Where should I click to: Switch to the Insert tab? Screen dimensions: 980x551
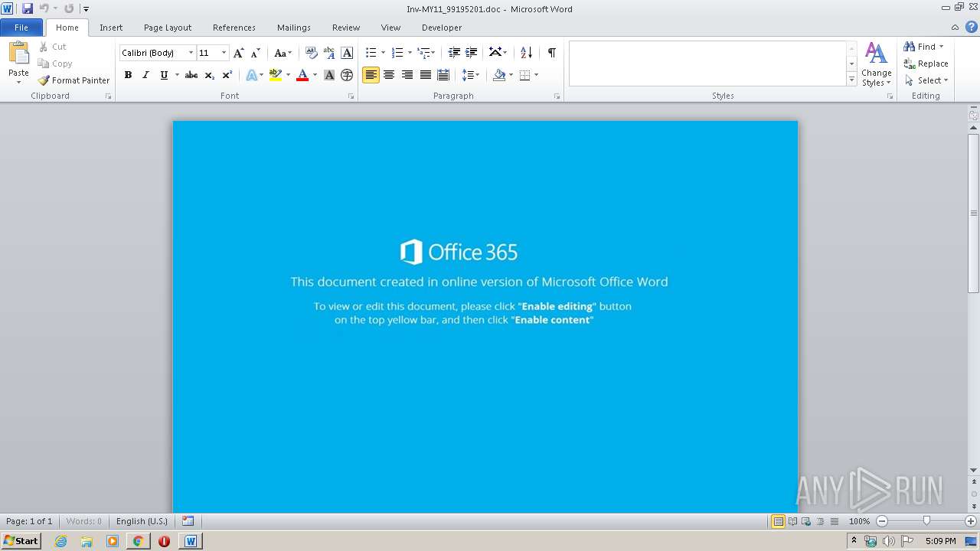pos(111,28)
